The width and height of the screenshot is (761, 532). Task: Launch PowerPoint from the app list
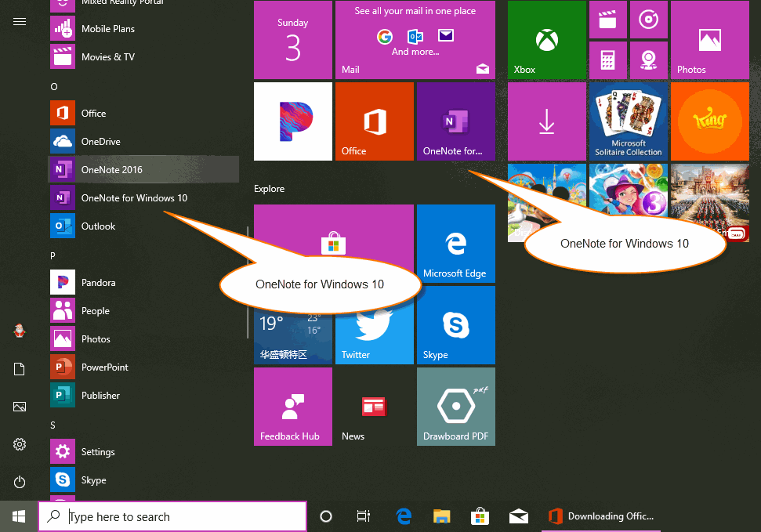144,367
